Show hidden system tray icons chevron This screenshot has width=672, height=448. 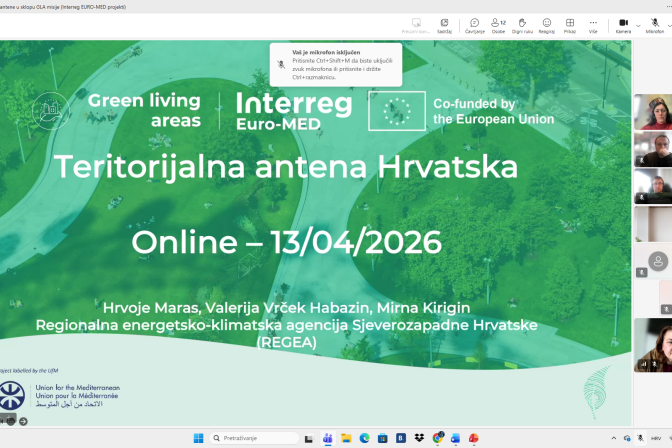click(614, 438)
